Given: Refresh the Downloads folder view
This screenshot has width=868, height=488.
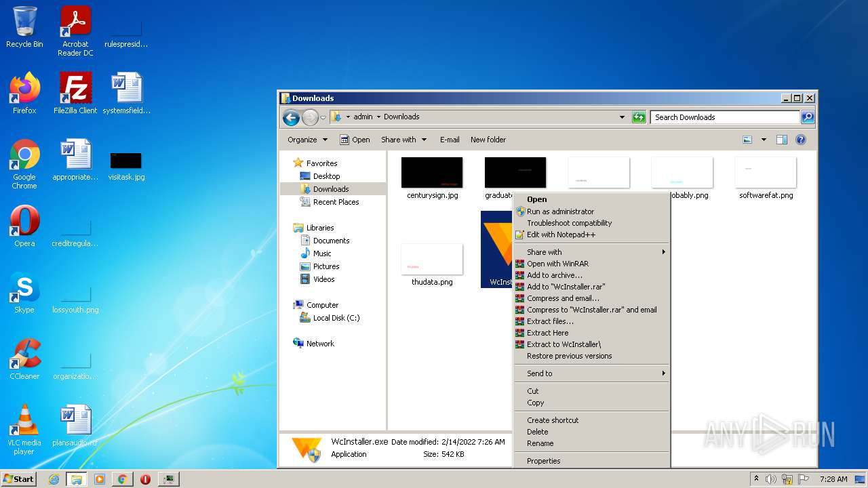Looking at the screenshot, I should 638,117.
